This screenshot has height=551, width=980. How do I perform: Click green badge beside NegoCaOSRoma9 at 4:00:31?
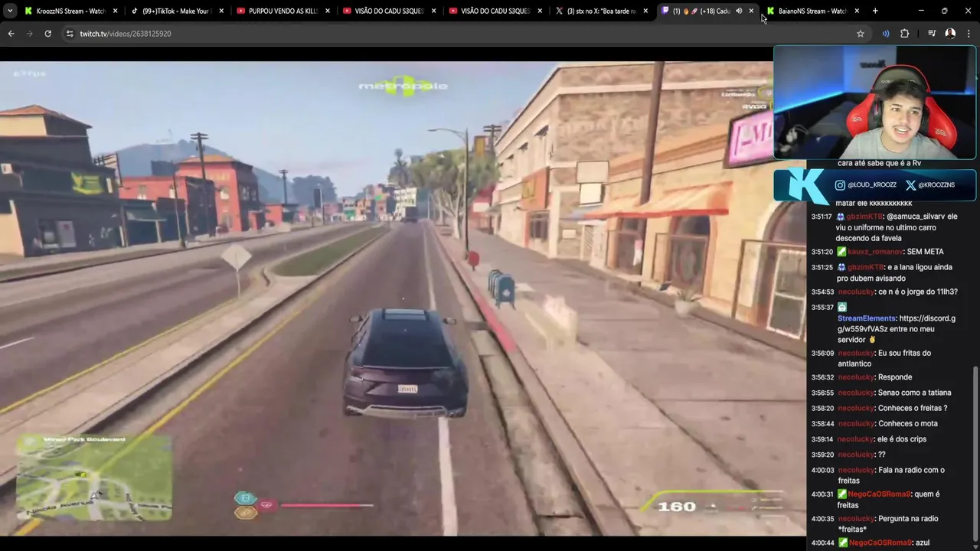(841, 494)
